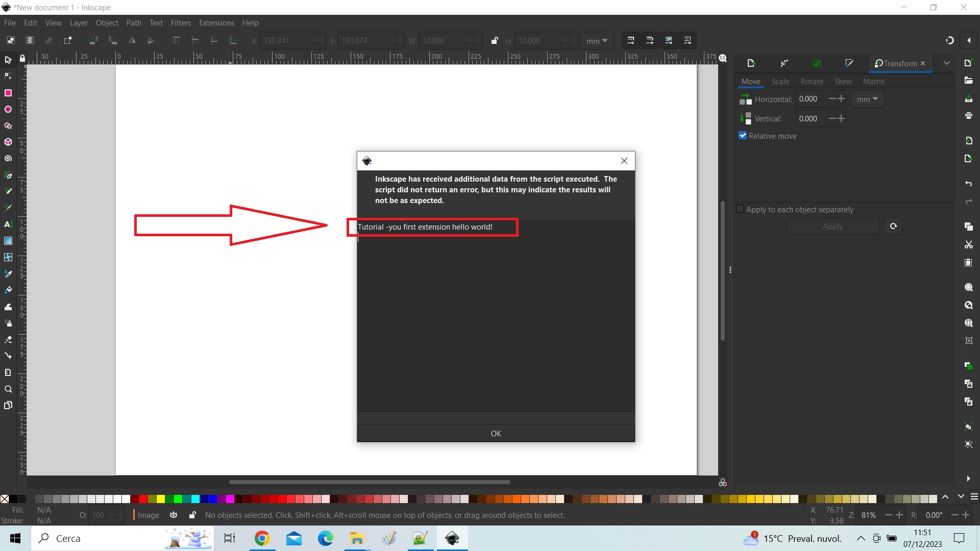Select the Zoom tool in toolbox
This screenshot has width=980, height=551.
[x=8, y=389]
